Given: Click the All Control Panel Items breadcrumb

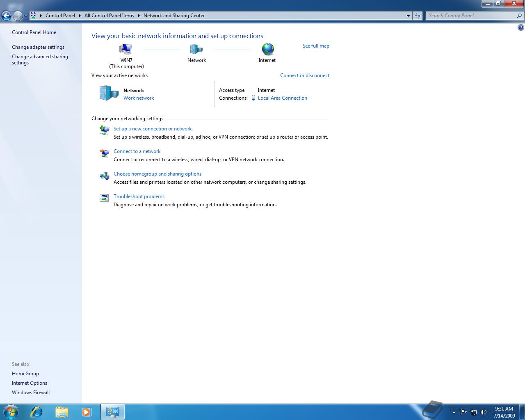Looking at the screenshot, I should (109, 16).
